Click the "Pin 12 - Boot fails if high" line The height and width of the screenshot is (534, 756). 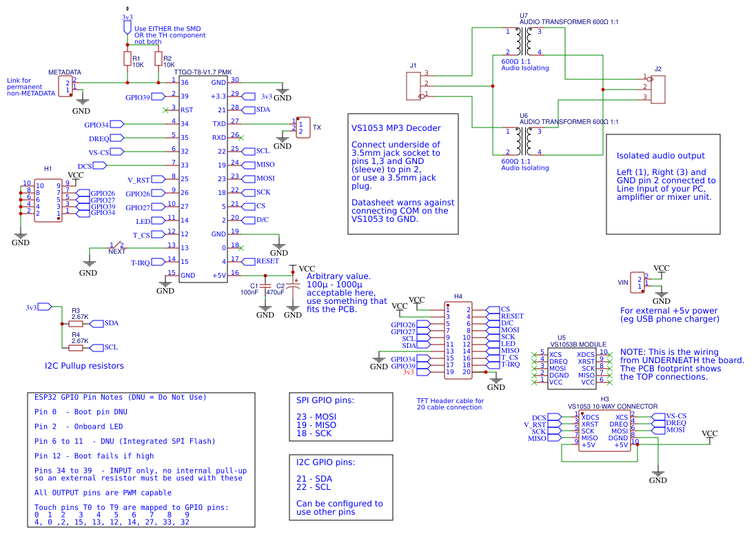(94, 456)
